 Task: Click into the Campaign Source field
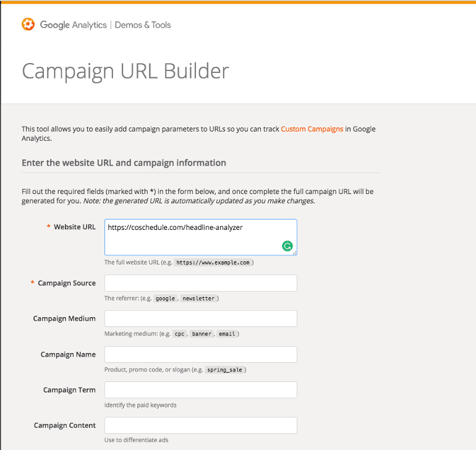[x=201, y=283]
